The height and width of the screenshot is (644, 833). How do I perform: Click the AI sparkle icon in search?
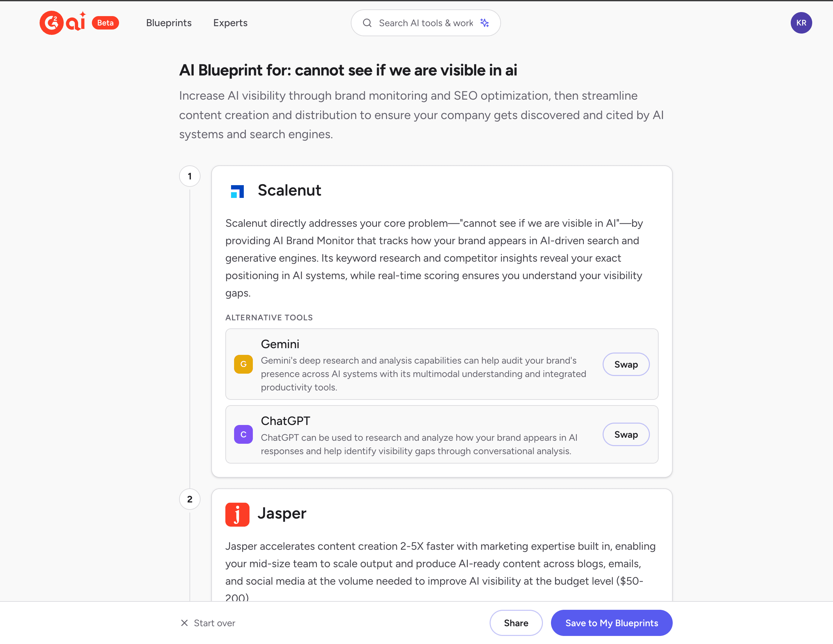point(484,23)
